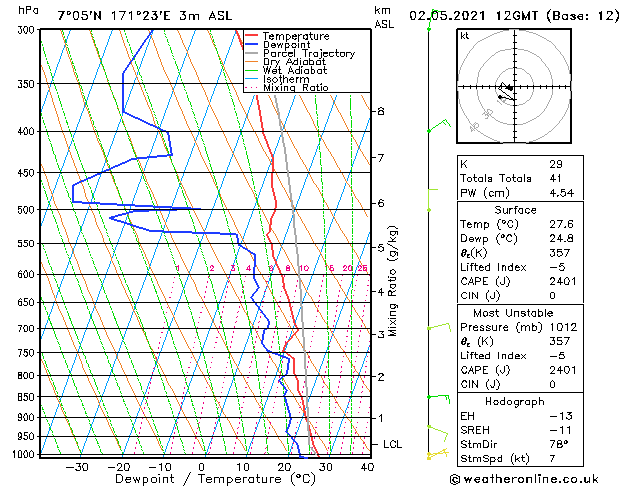Click the 'Dewpoint / Temperature (°C)' axis title
Viewport: 629px width, 486px height.
pyautogui.click(x=215, y=479)
